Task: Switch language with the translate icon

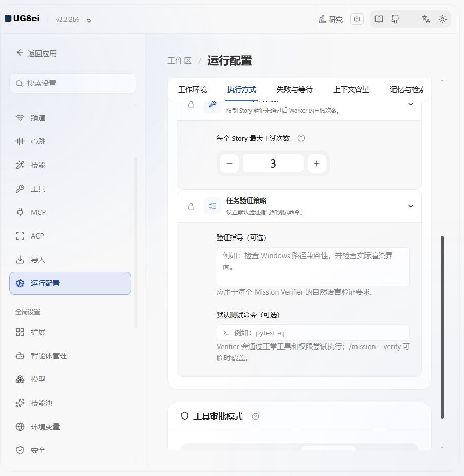Action: [426, 20]
